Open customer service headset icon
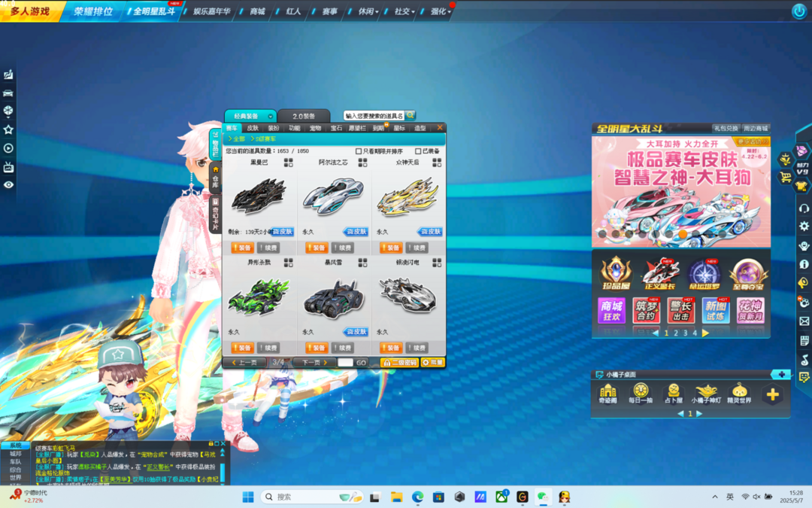The image size is (812, 508). (x=804, y=208)
